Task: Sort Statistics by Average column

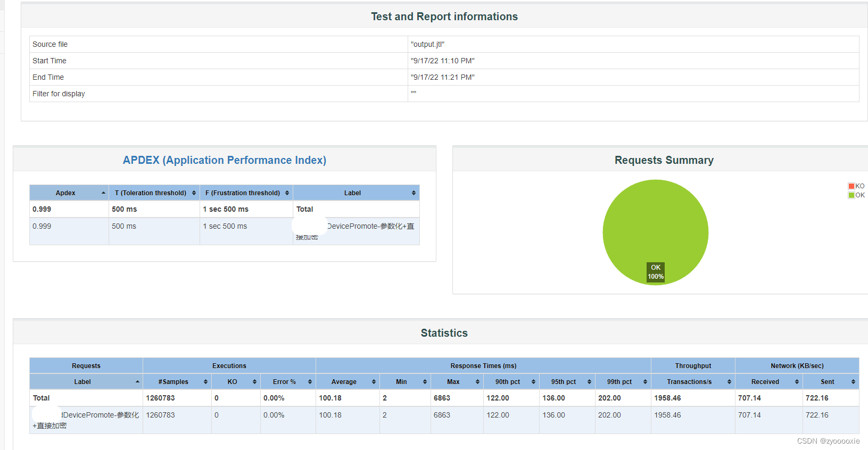Action: pos(348,381)
